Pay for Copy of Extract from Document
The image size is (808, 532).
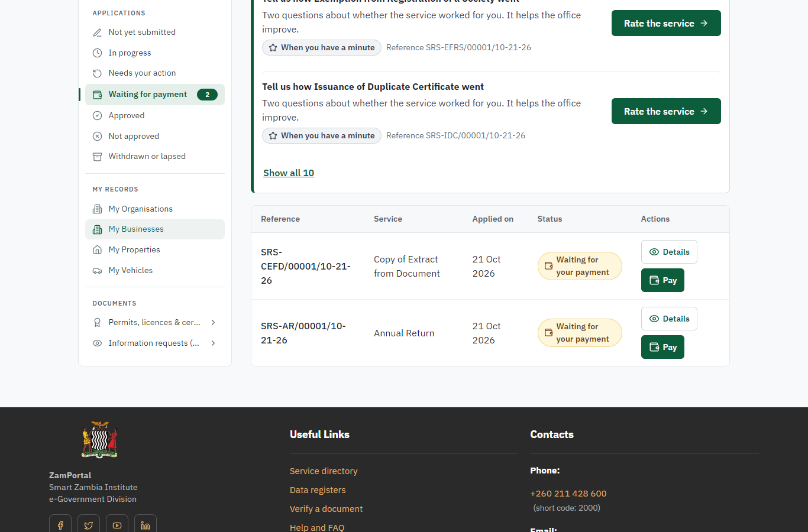[662, 280]
